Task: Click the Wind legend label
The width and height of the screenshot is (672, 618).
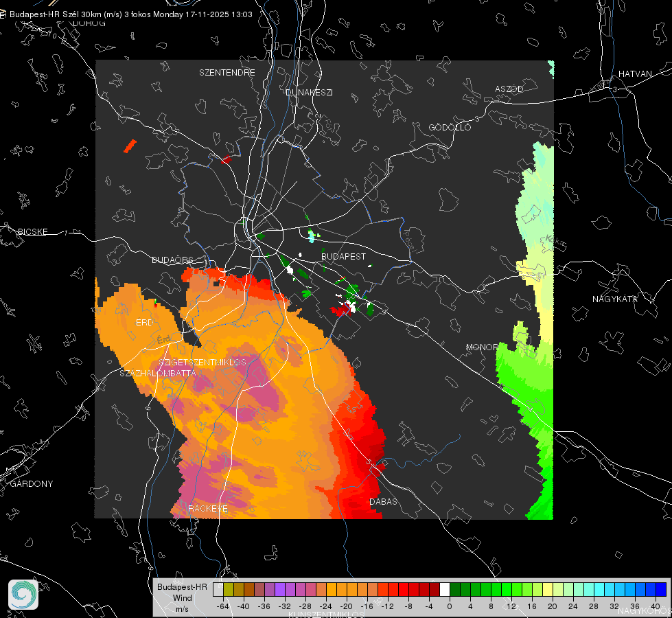Action: pos(182,598)
